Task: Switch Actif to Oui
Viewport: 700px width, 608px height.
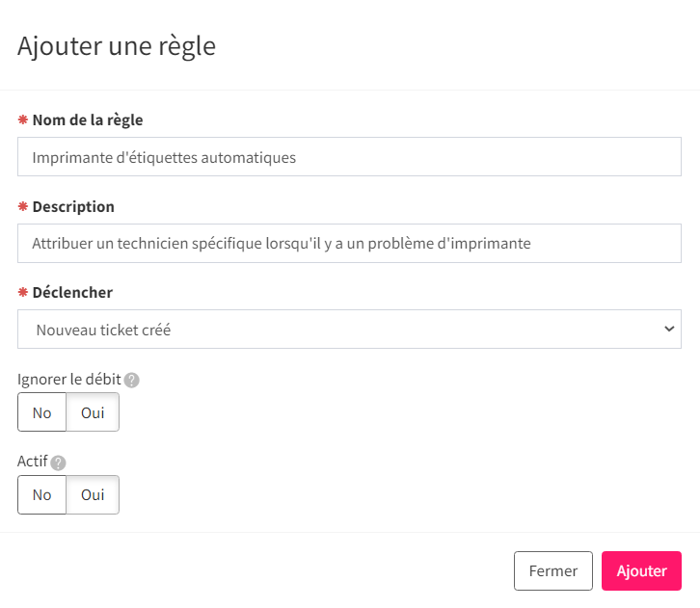Action: [93, 494]
